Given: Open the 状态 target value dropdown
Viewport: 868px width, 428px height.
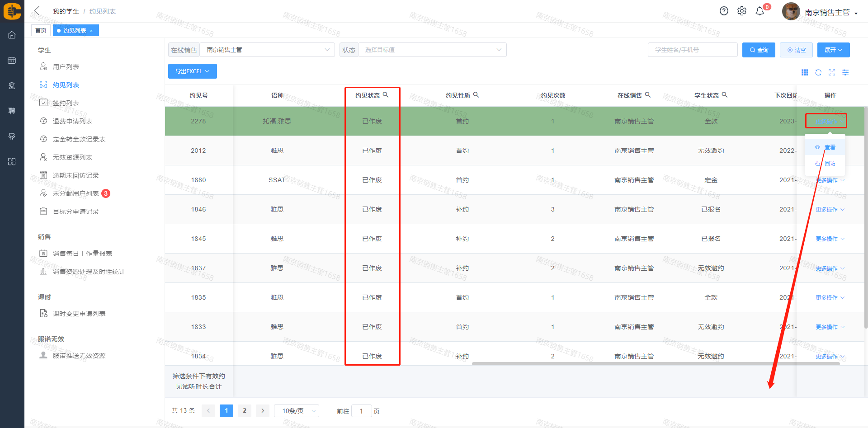Looking at the screenshot, I should coord(432,50).
